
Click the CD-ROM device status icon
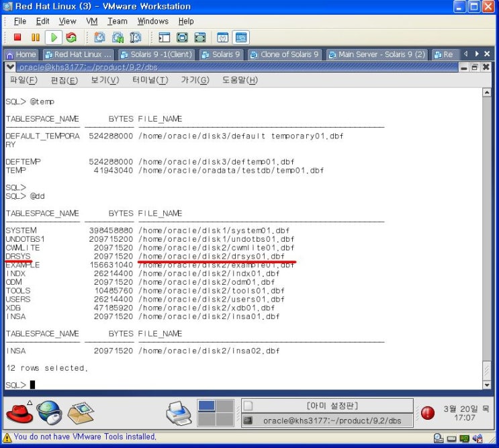(x=451, y=439)
